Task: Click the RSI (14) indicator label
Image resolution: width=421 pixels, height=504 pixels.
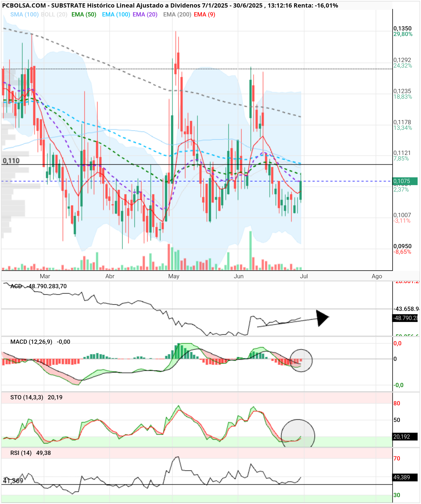Action: pyautogui.click(x=21, y=453)
